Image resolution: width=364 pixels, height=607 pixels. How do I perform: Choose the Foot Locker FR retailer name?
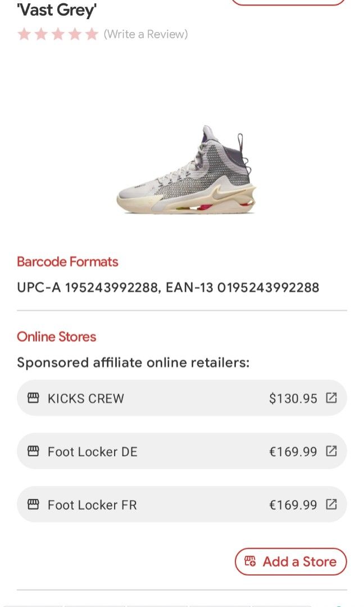[x=92, y=505]
